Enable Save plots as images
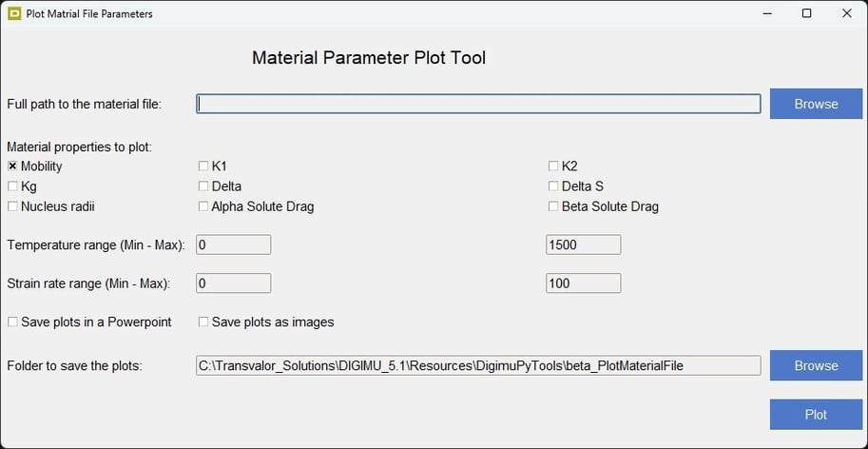Viewport: 868px width, 449px height. pos(203,322)
